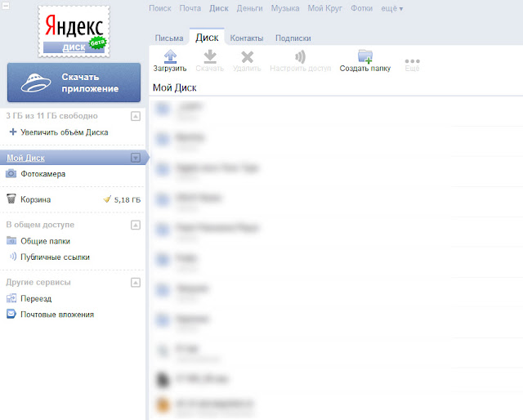
Task: Select the Диск tab
Action: (x=207, y=38)
